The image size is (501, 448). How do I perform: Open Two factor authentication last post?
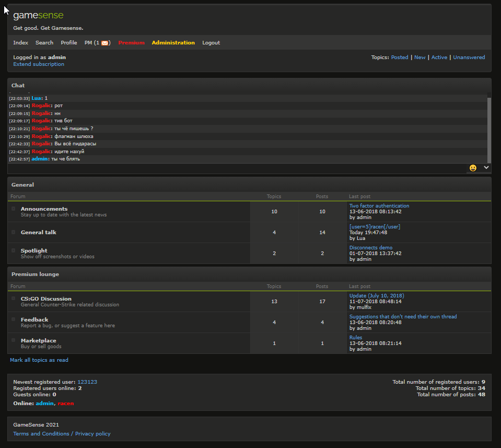379,206
